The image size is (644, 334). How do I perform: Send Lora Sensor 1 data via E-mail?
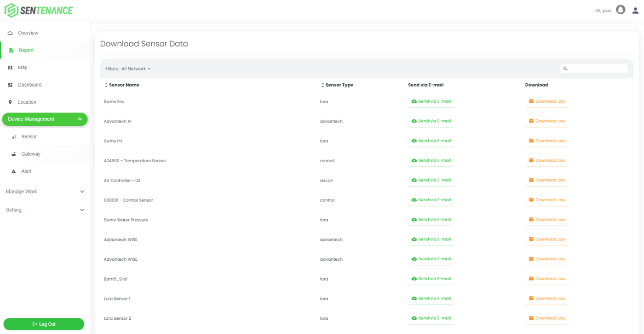coord(431,299)
